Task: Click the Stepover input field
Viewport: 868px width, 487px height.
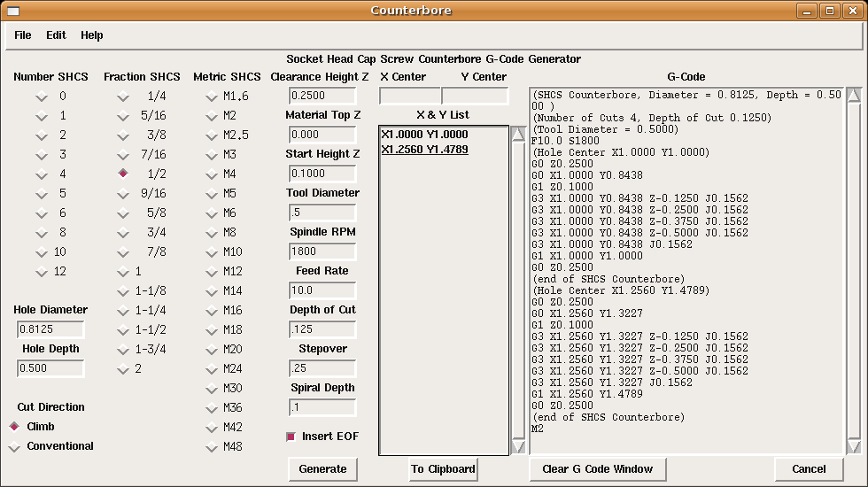Action: point(322,368)
